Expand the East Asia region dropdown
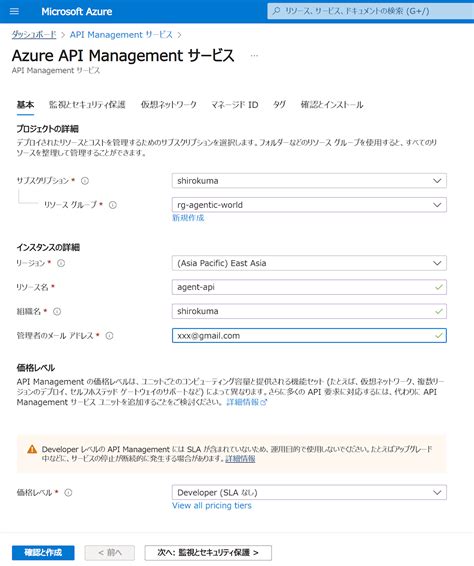This screenshot has width=474, height=566. coord(309,263)
